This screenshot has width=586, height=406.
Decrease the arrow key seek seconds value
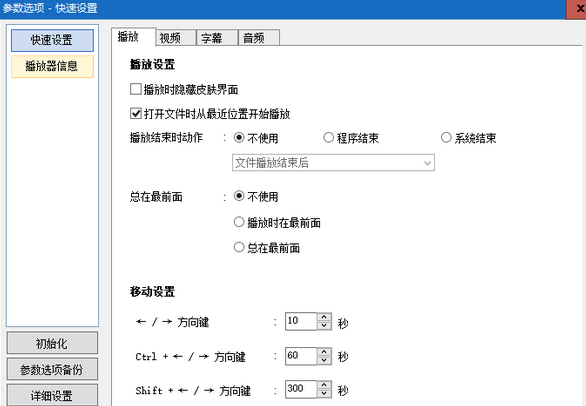tap(324, 326)
